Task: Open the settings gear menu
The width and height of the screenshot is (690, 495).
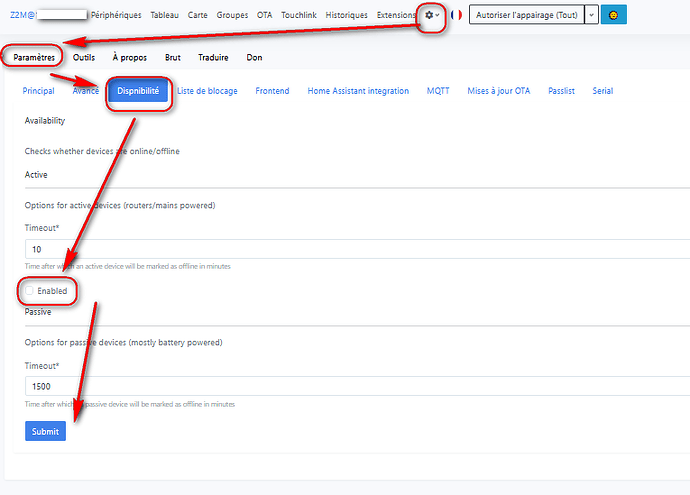Action: (432, 16)
